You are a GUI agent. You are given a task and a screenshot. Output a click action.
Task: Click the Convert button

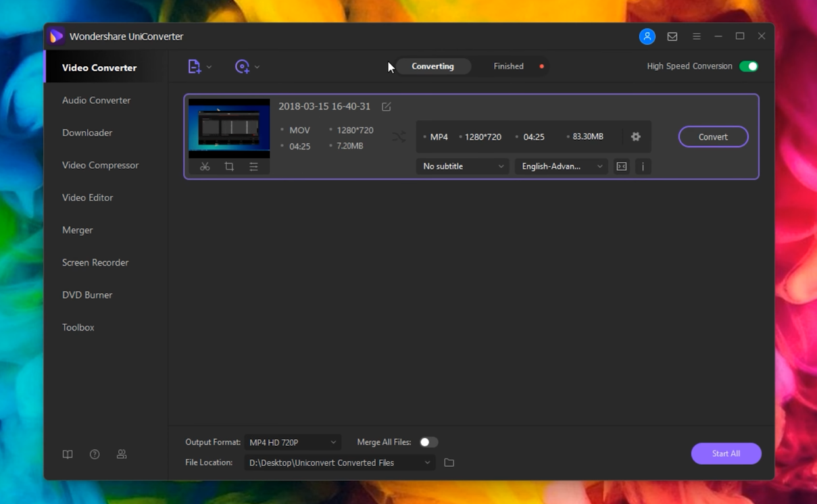coord(713,136)
